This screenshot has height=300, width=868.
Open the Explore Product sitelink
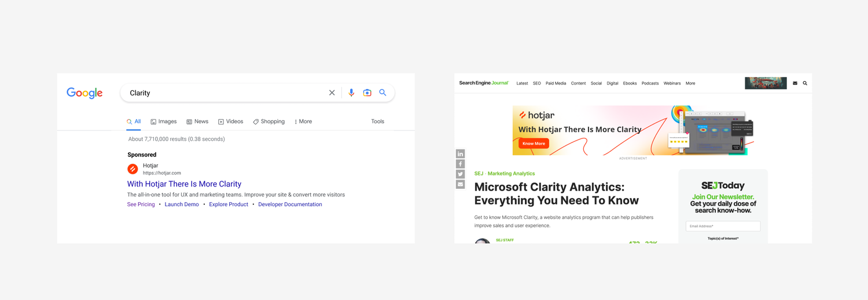click(229, 204)
